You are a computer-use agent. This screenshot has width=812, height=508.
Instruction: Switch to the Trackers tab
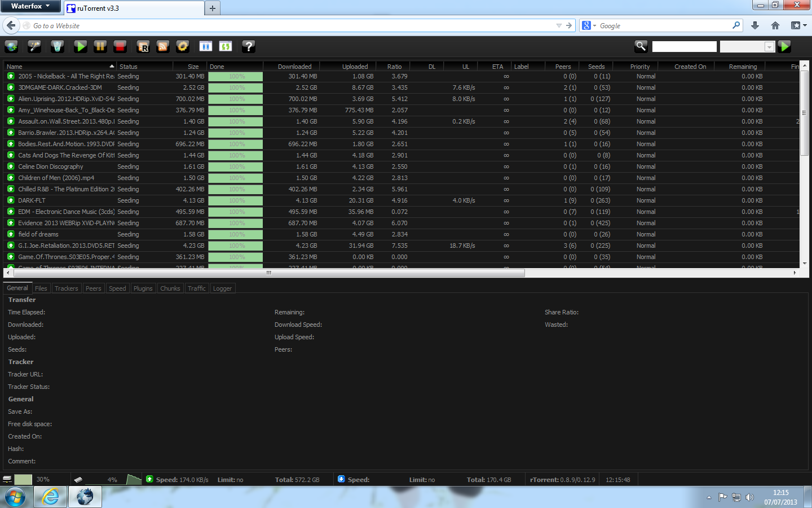coord(67,288)
